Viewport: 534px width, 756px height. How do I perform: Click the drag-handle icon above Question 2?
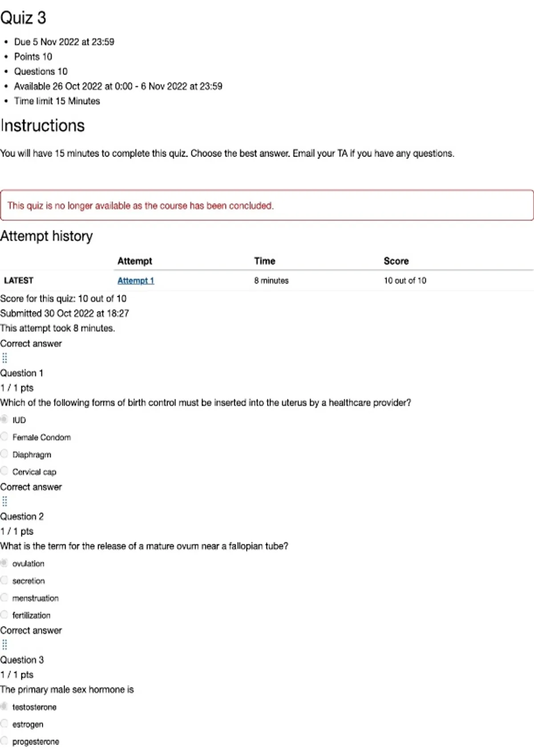pos(5,502)
